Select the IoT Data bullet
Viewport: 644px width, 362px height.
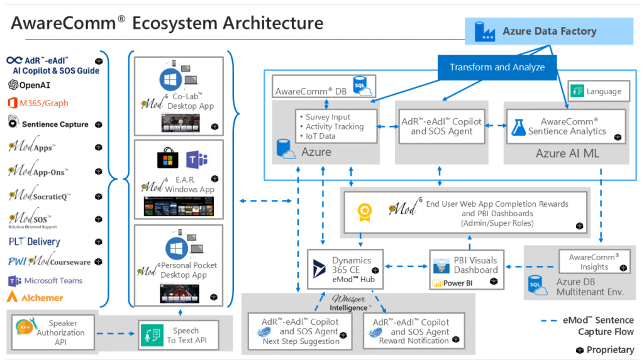[320, 136]
